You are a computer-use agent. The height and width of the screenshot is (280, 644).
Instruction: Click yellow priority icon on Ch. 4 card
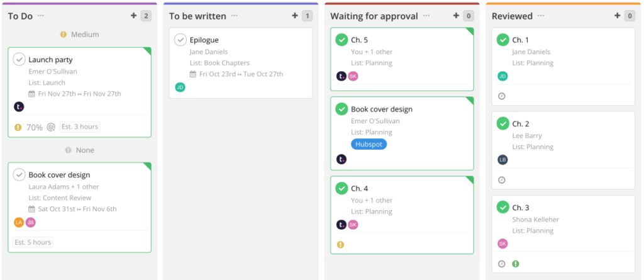[341, 244]
